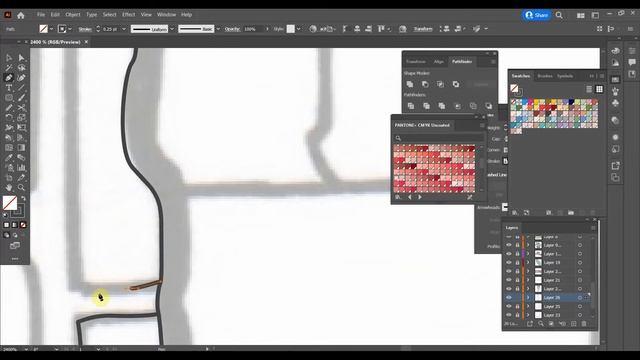Expand Layer 26 contents
The width and height of the screenshot is (640, 360).
pos(528,298)
